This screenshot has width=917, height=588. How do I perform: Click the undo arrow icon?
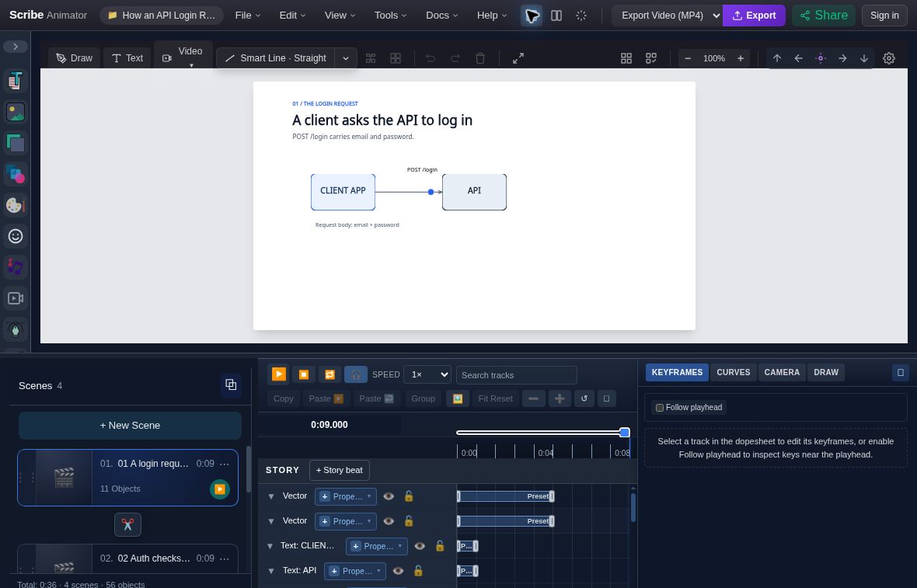[431, 58]
